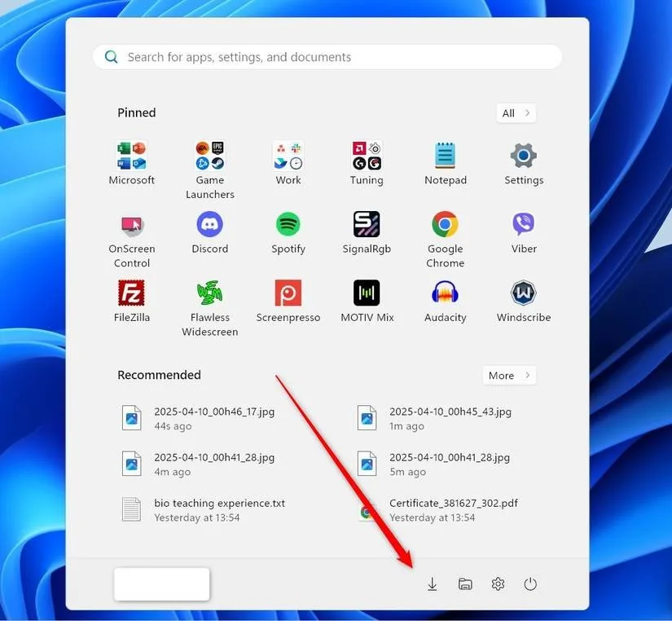
Task: Open Windscribe
Action: click(523, 301)
